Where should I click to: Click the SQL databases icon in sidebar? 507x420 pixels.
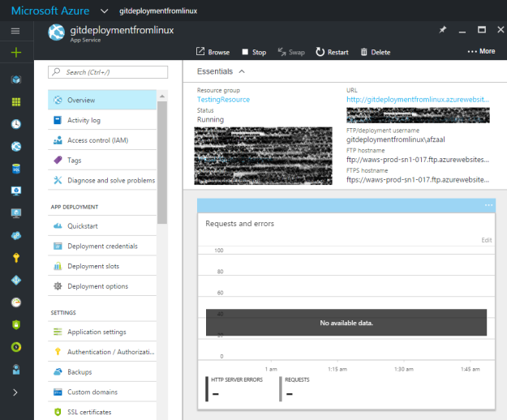click(16, 169)
